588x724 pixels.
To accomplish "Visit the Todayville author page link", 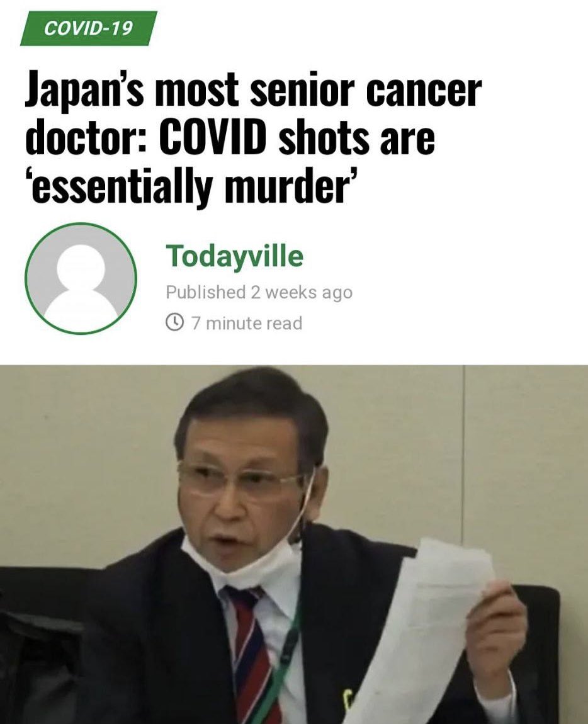I will 235,256.
